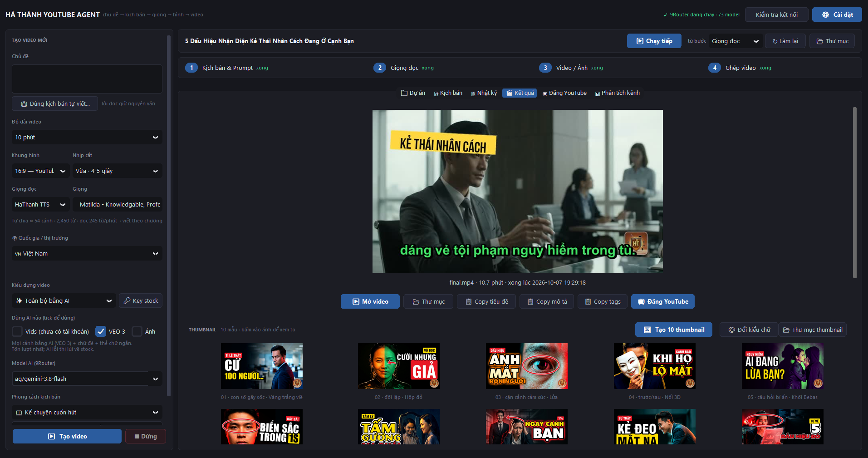
Task: Open the HaThanh TTS voice engine dropdown
Action: click(40, 204)
